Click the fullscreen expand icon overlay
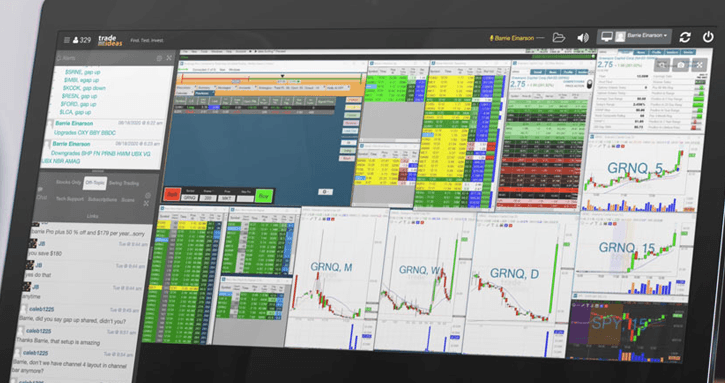 coord(699,65)
